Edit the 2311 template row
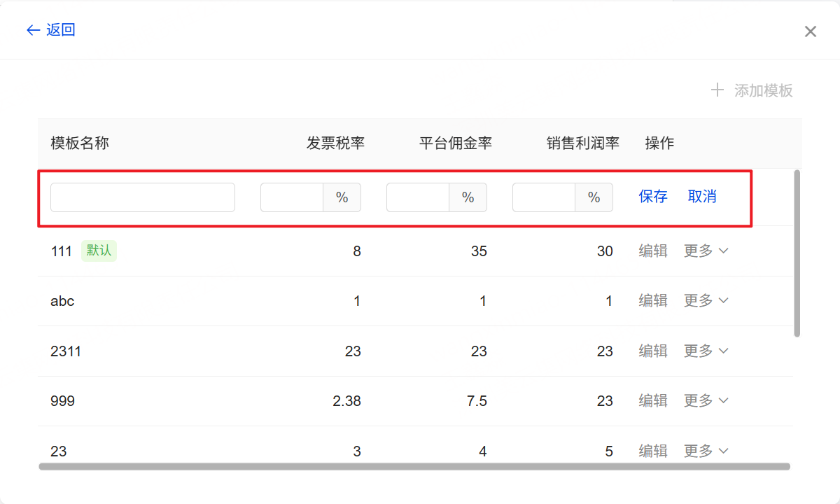840x504 pixels. pyautogui.click(x=652, y=351)
